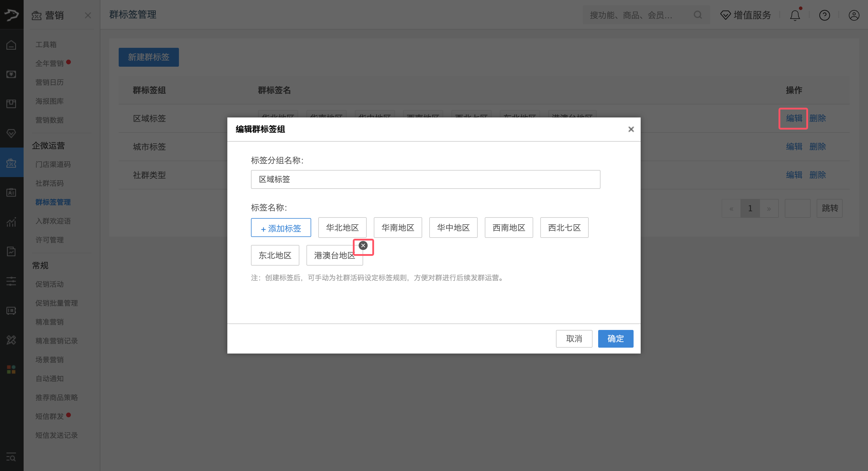Open the ticket coupon icon in the sidebar

[x=12, y=311]
